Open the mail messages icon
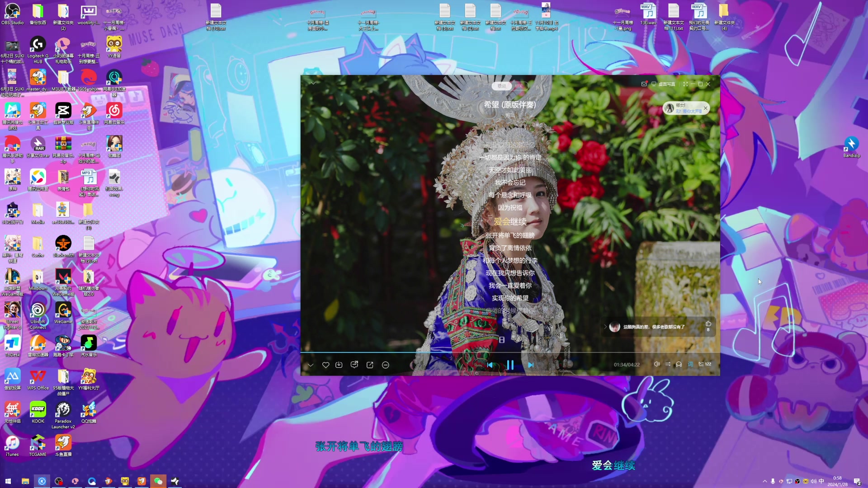The height and width of the screenshot is (488, 868). [644, 84]
